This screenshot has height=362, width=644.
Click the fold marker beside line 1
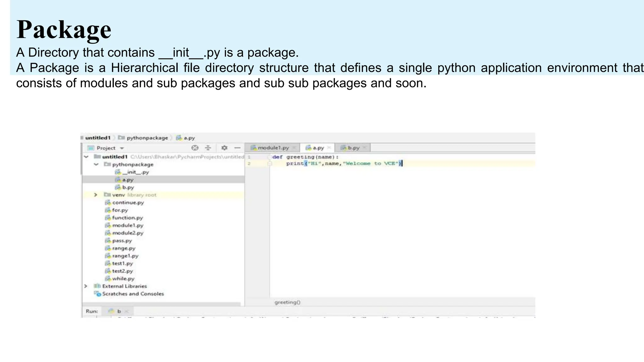(x=269, y=157)
